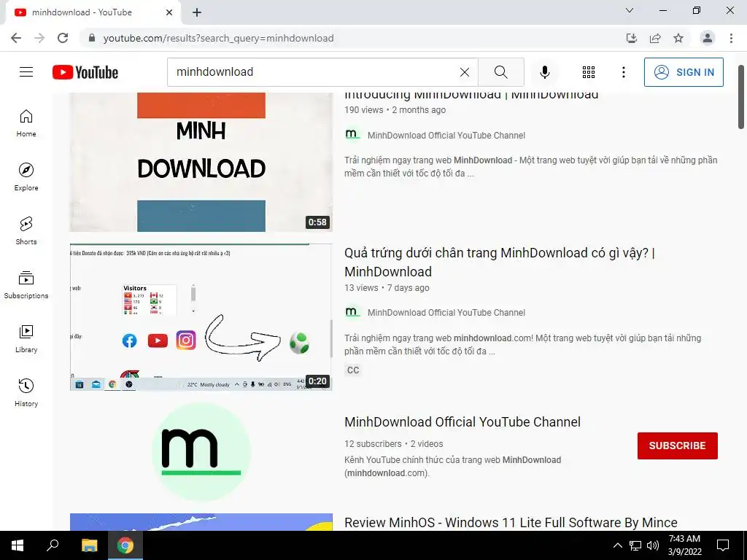Click the magnifier search button
The height and width of the screenshot is (560, 747).
[500, 72]
